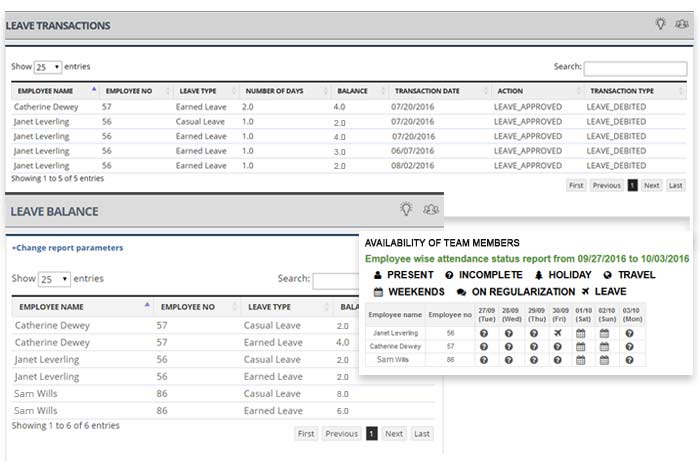700x462 pixels.
Task: Click lightbulb icon in Leave Transactions header
Action: click(x=660, y=24)
